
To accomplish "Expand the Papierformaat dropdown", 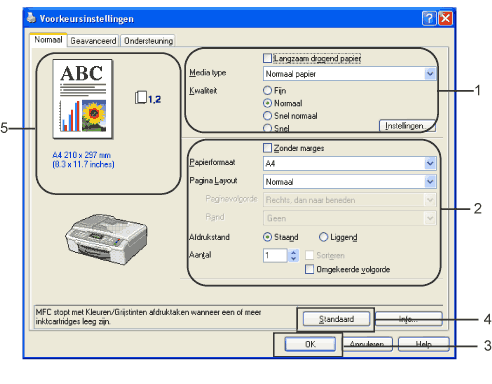I will coord(350,164).
